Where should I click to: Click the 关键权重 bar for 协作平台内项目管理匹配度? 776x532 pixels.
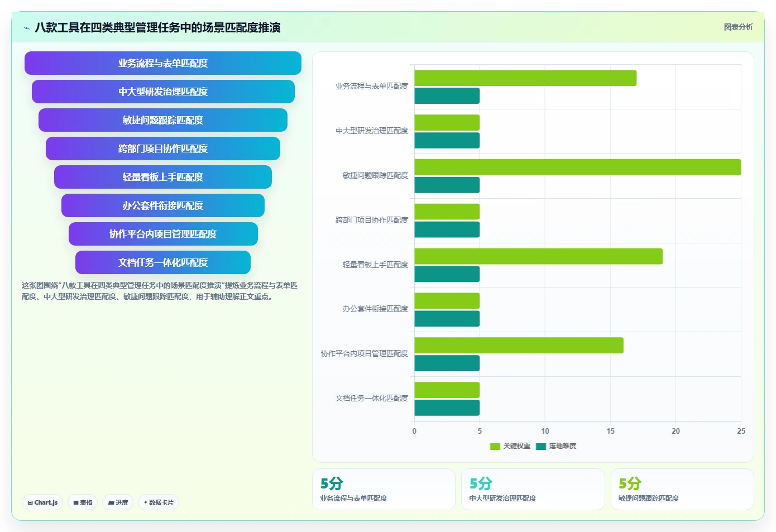519,346
